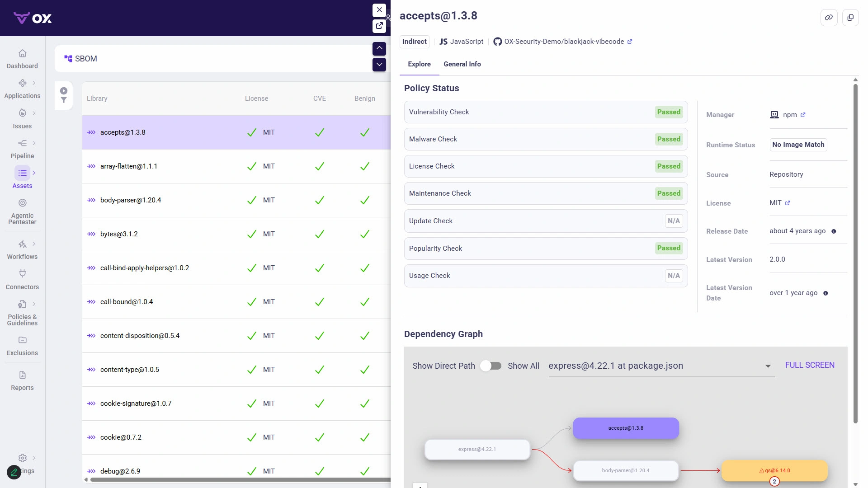Viewport: 868px width, 488px height.
Task: Copy link to accepts@1.3.8 panel
Action: (829, 18)
